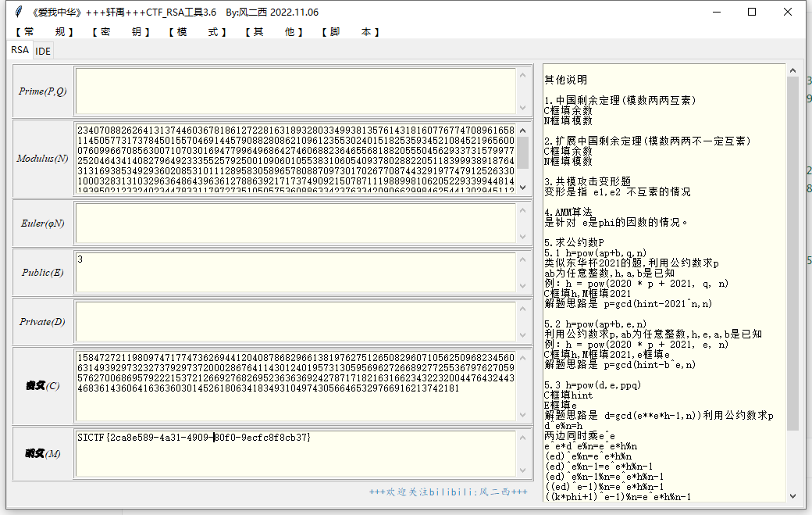The height and width of the screenshot is (515, 812).
Task: Click into the Private(D) input field
Action: coord(295,321)
